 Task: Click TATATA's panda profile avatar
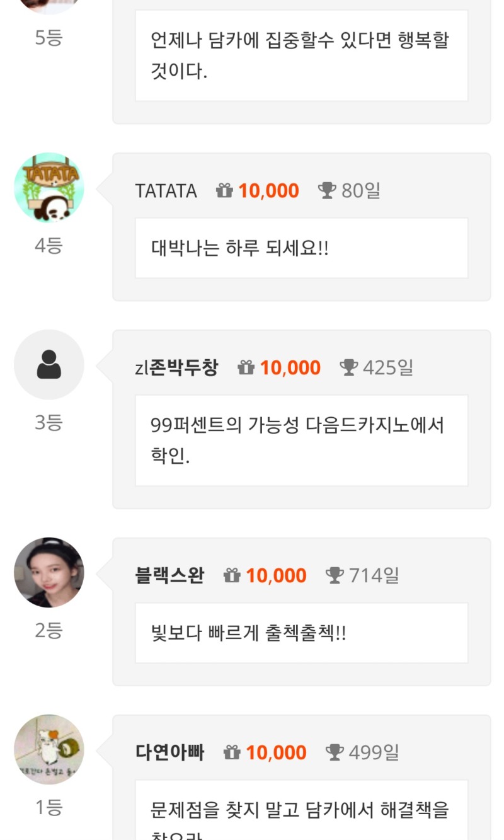tap(49, 188)
